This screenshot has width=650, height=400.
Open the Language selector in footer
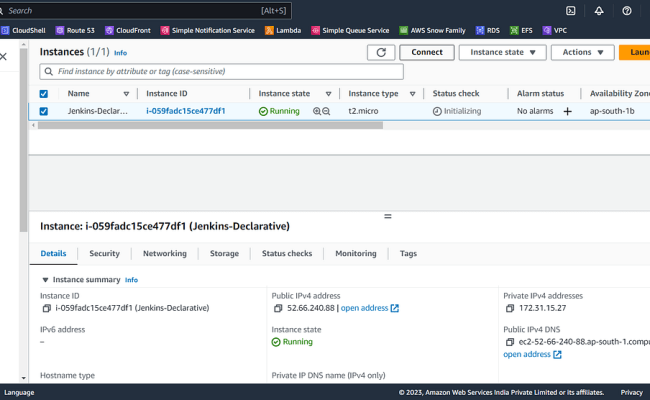pyautogui.click(x=19, y=393)
